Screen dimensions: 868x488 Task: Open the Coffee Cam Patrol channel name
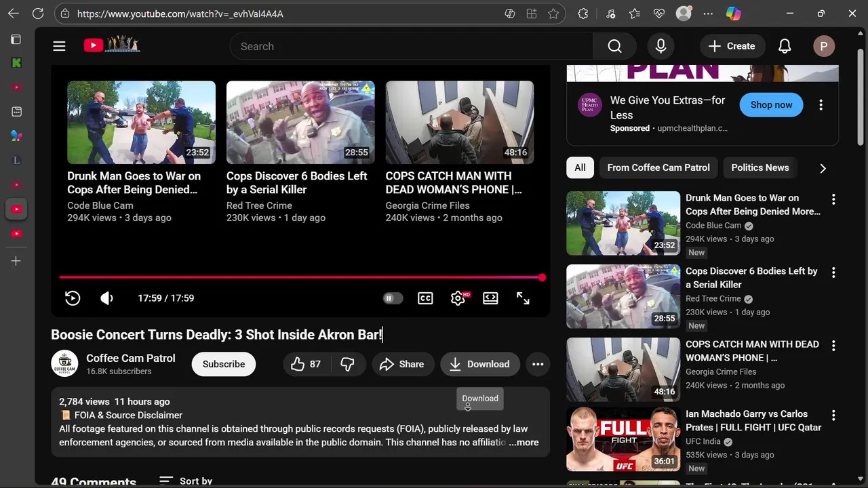(x=131, y=358)
